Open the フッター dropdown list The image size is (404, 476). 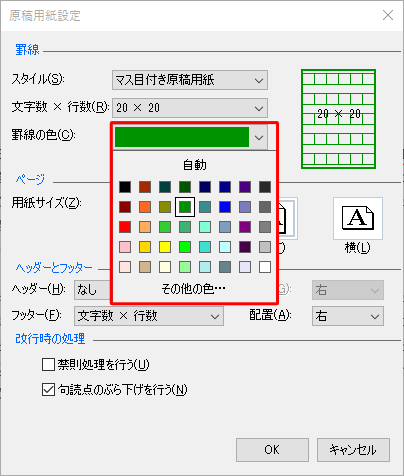(x=149, y=316)
